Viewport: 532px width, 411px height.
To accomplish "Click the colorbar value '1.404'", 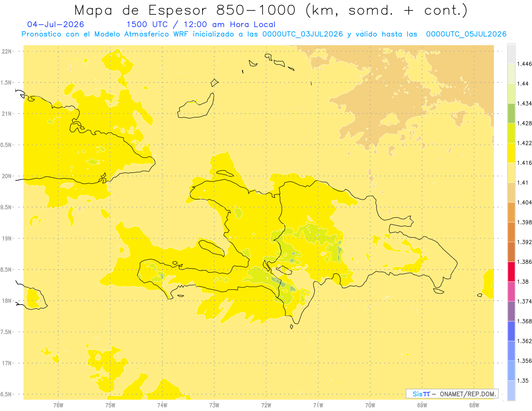I will click(524, 202).
